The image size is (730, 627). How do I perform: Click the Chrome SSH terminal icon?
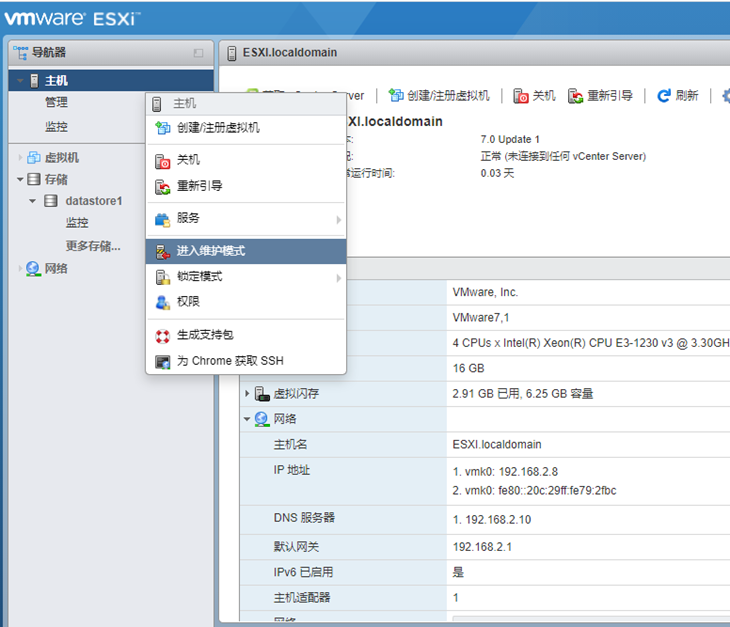click(162, 362)
